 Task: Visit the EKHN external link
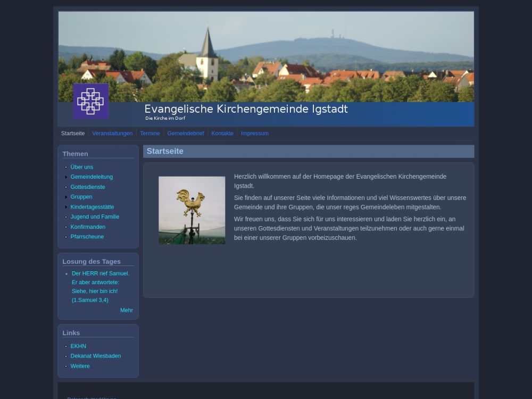pos(78,346)
